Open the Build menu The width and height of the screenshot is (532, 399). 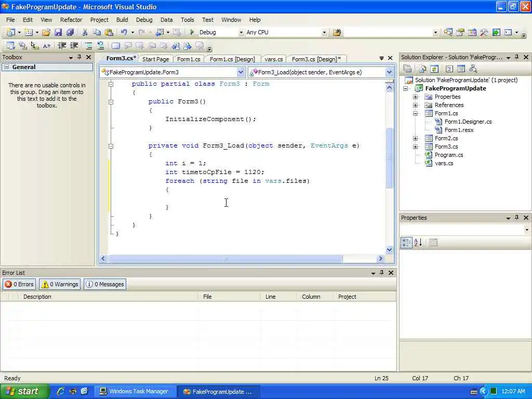(122, 20)
